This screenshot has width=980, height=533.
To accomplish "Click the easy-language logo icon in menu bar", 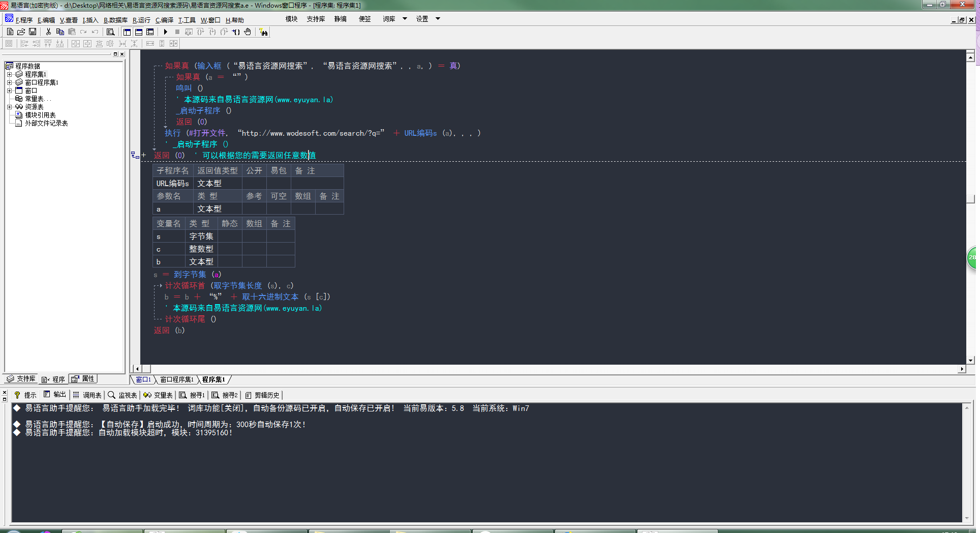I will pos(9,19).
